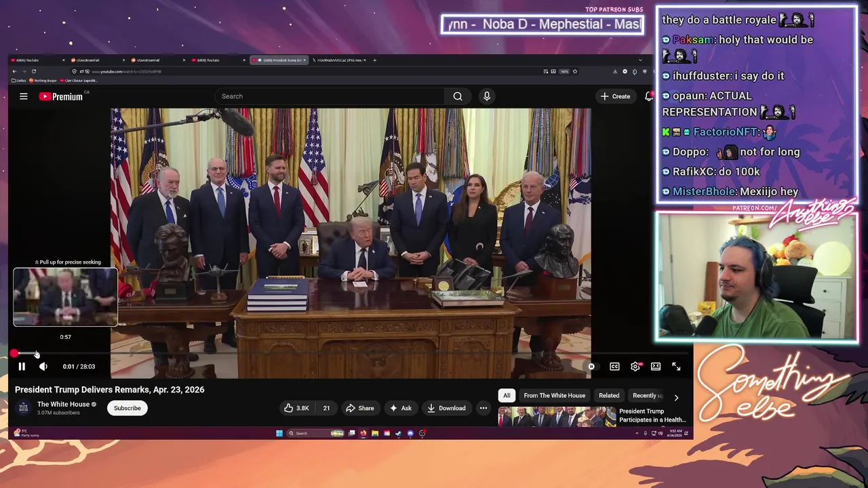Screen dimensions: 868x488
Task: Download the video
Action: pos(446,408)
